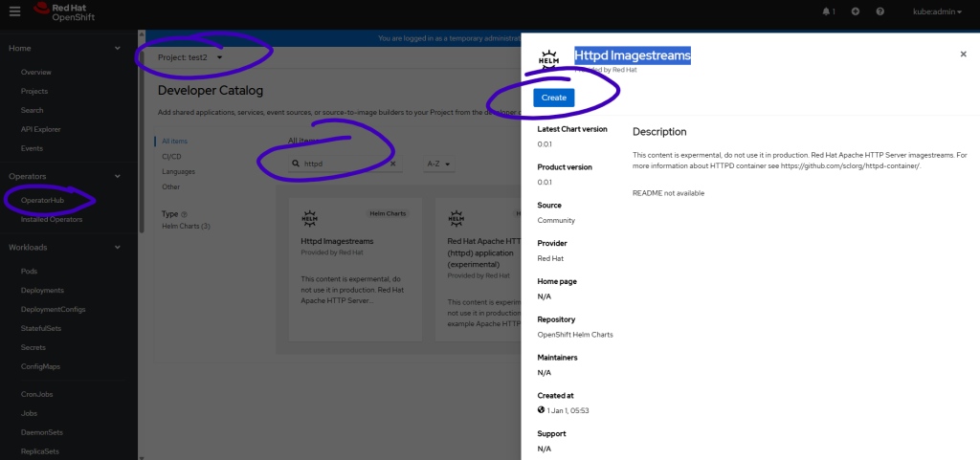Click the plus import icon in header
This screenshot has width=980, height=460.
point(855,11)
